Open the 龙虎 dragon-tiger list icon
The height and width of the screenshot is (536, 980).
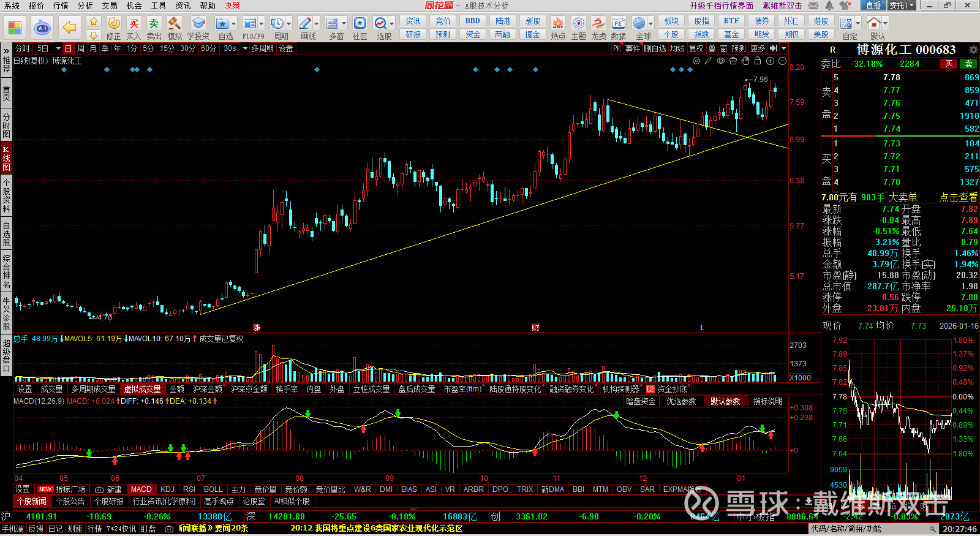pos(598,24)
